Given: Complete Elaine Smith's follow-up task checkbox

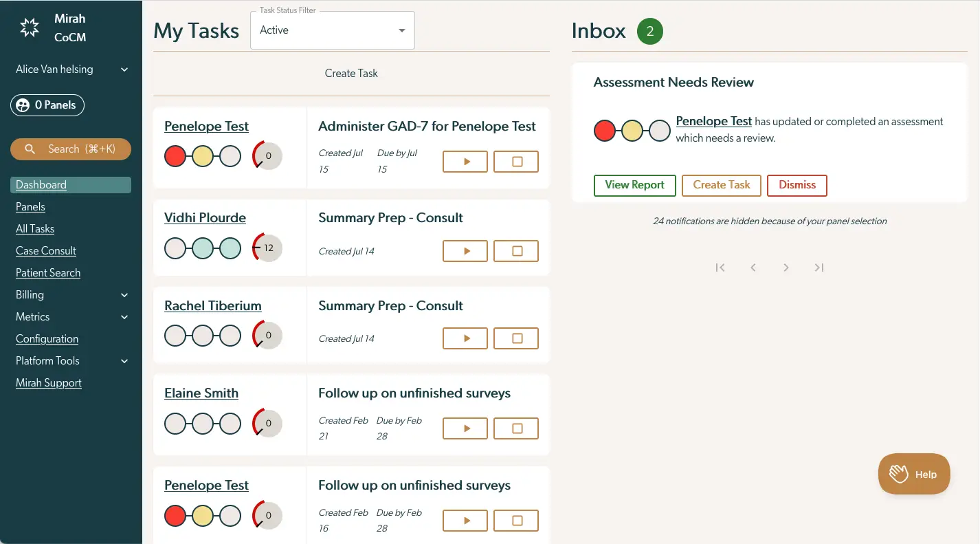Looking at the screenshot, I should 515,428.
